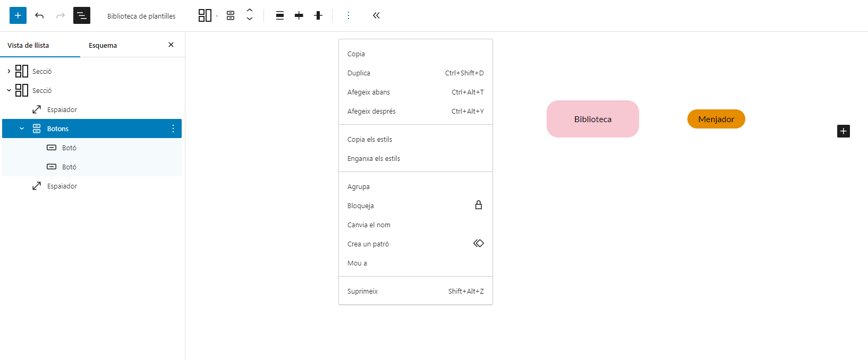The height and width of the screenshot is (360, 868).
Task: Select Bloqueja in the block menu
Action: tap(361, 205)
